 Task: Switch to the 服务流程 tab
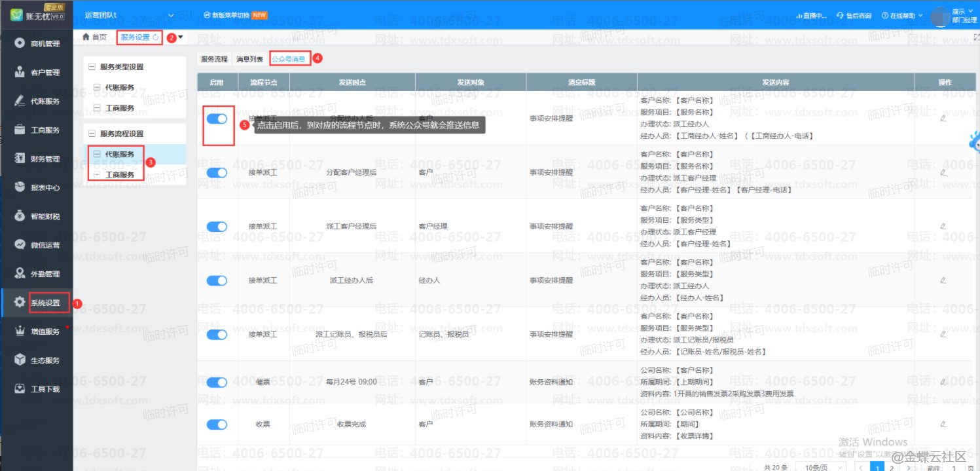[x=214, y=59]
